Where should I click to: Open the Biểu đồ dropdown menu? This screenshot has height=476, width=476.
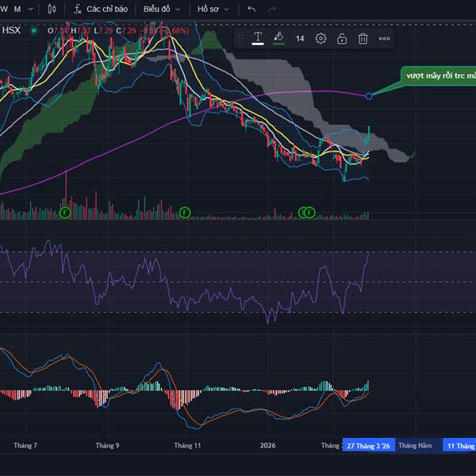point(162,9)
